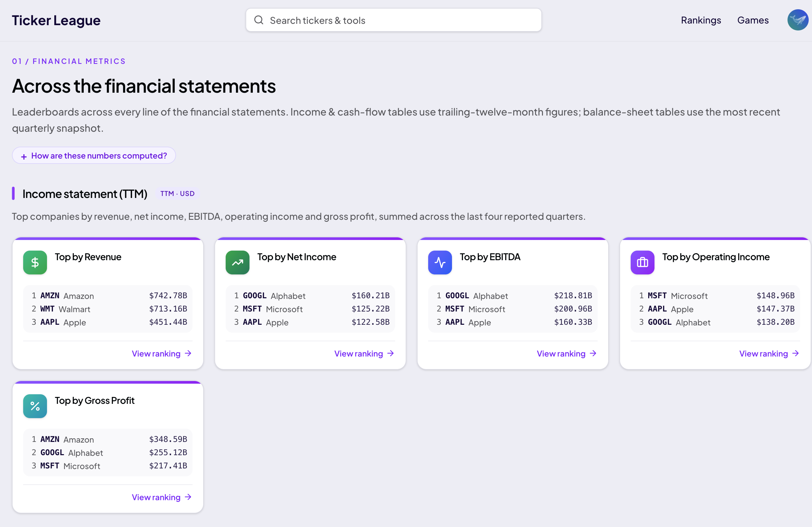Viewport: 812px width, 527px height.
Task: Click the TTM · USD badge
Action: (x=177, y=194)
